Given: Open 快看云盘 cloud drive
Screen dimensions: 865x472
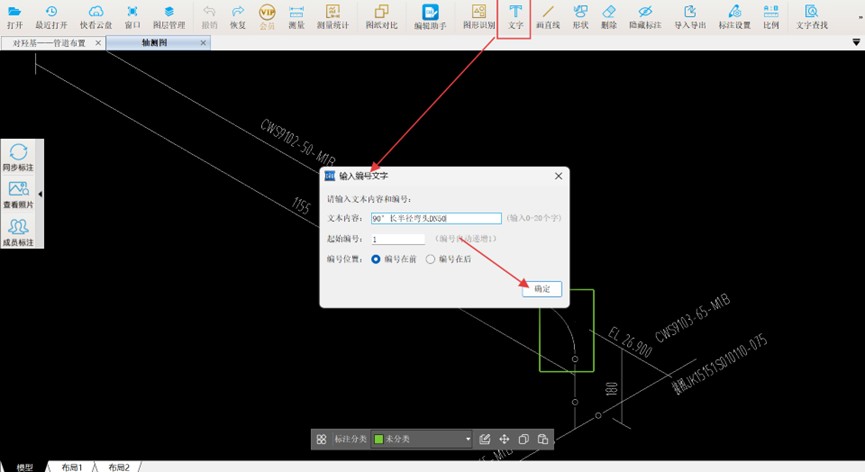Looking at the screenshot, I should click(x=96, y=17).
